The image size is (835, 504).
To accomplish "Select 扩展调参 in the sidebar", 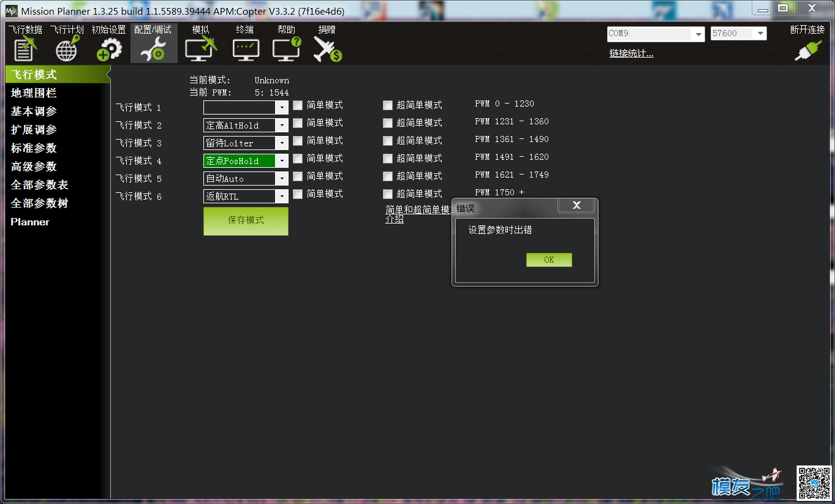I will point(34,130).
